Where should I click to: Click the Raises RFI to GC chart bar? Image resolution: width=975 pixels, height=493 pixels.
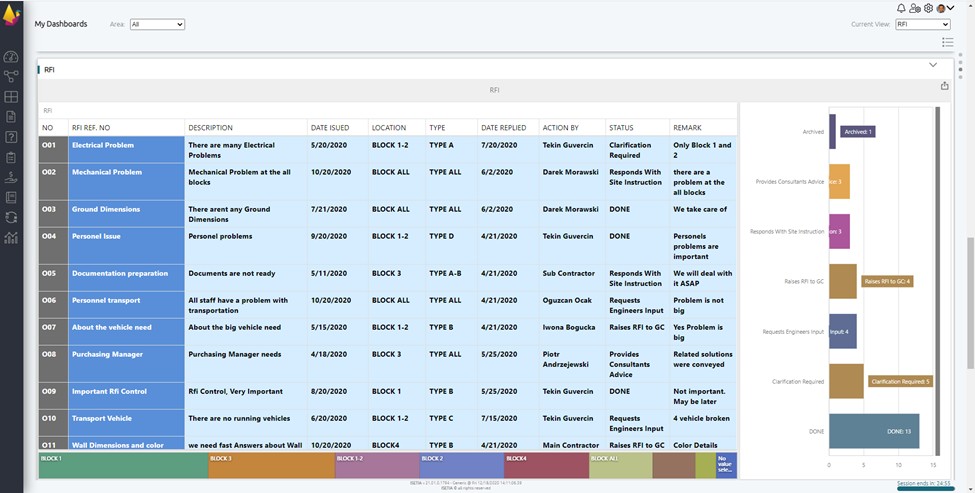point(843,282)
